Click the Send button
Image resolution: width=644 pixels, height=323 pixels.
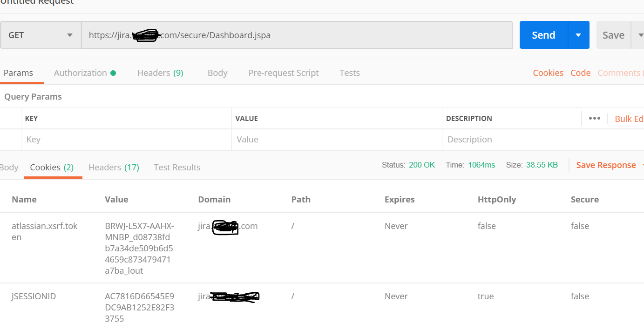tap(543, 34)
